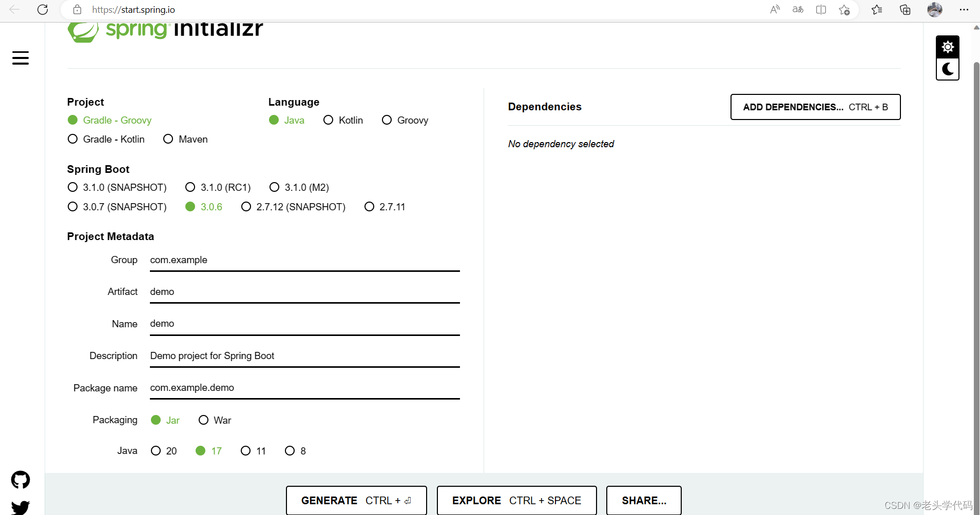Screen dimensions: 980x515
Task: Choose Java version 11
Action: (x=253, y=451)
